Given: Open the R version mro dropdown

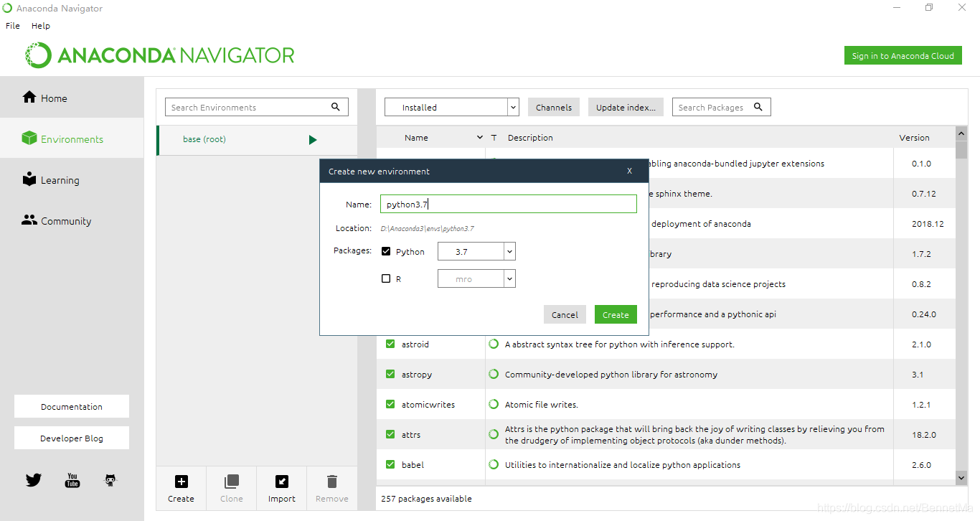Looking at the screenshot, I should 476,278.
